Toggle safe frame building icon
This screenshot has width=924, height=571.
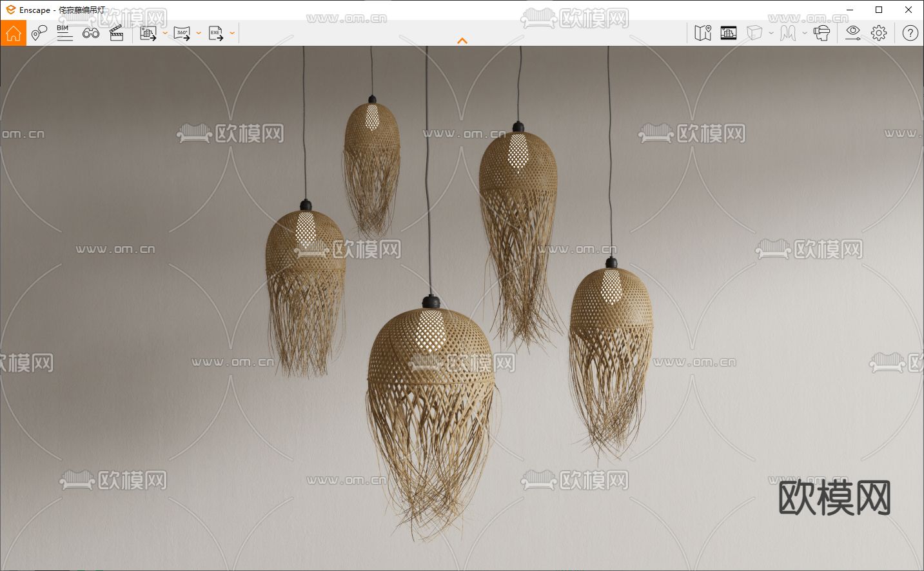(729, 33)
